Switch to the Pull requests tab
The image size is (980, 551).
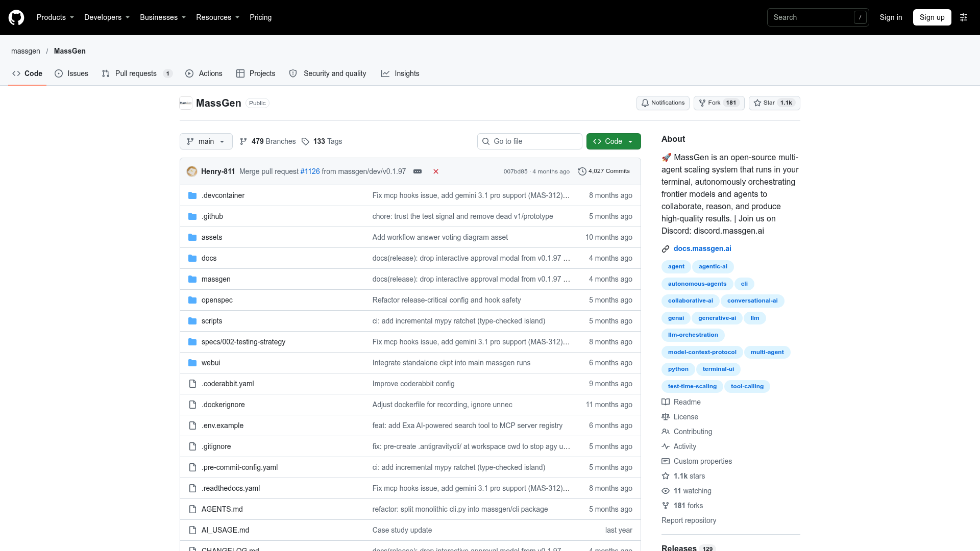(137, 73)
